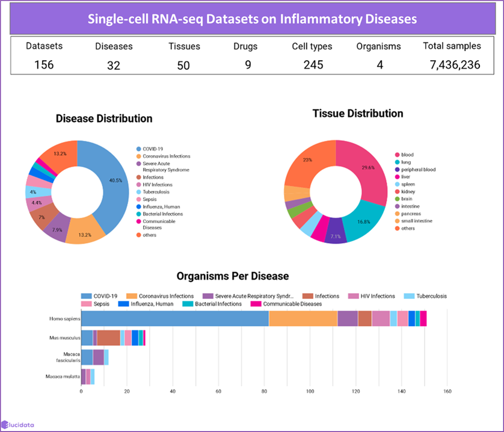Click the Elucidata logo
Screen dimensions: 504x432
point(18,424)
